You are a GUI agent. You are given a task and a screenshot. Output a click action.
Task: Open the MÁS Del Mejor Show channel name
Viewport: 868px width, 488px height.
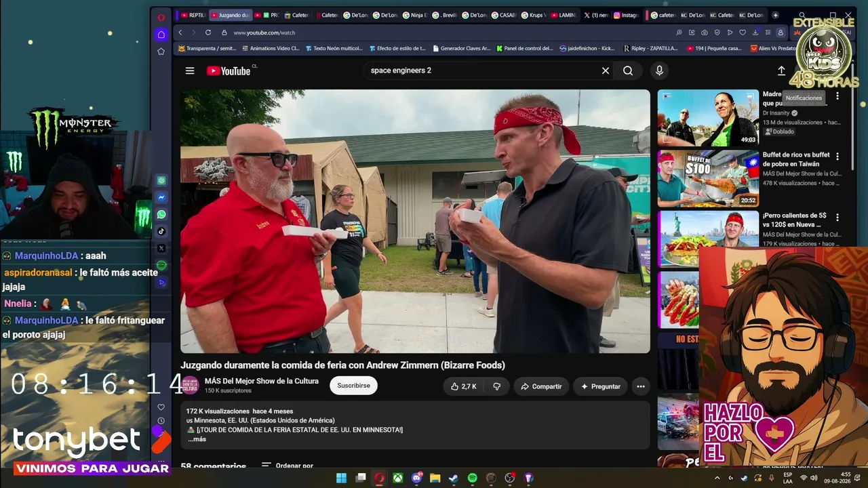[x=262, y=381]
